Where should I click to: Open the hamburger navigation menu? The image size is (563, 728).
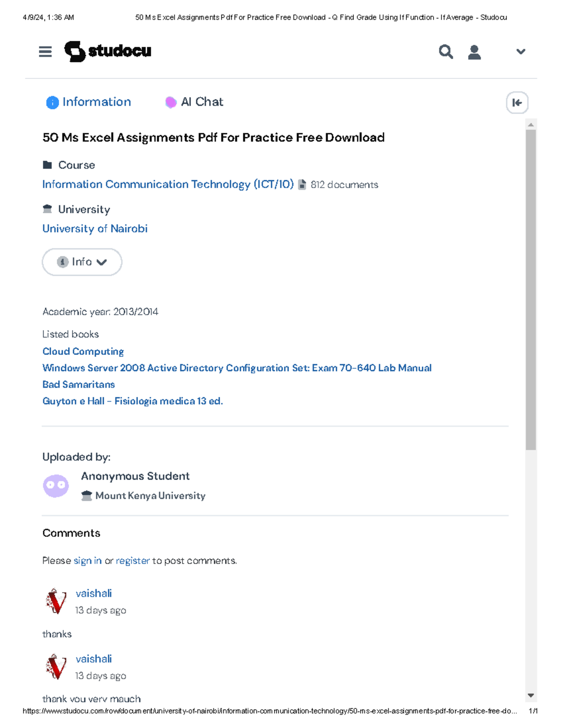[x=45, y=52]
